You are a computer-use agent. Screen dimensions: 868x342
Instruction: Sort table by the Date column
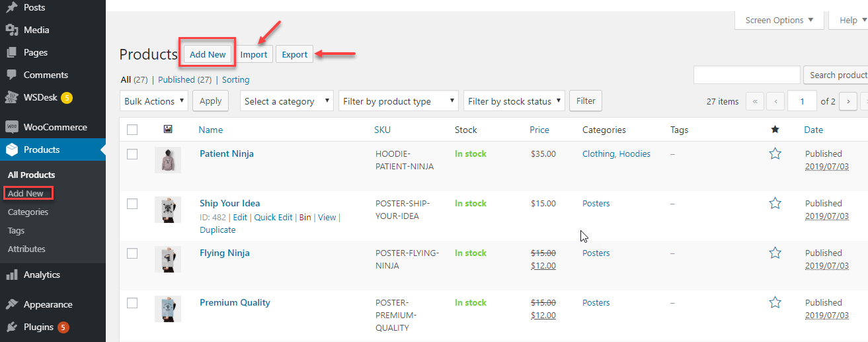[x=813, y=130]
